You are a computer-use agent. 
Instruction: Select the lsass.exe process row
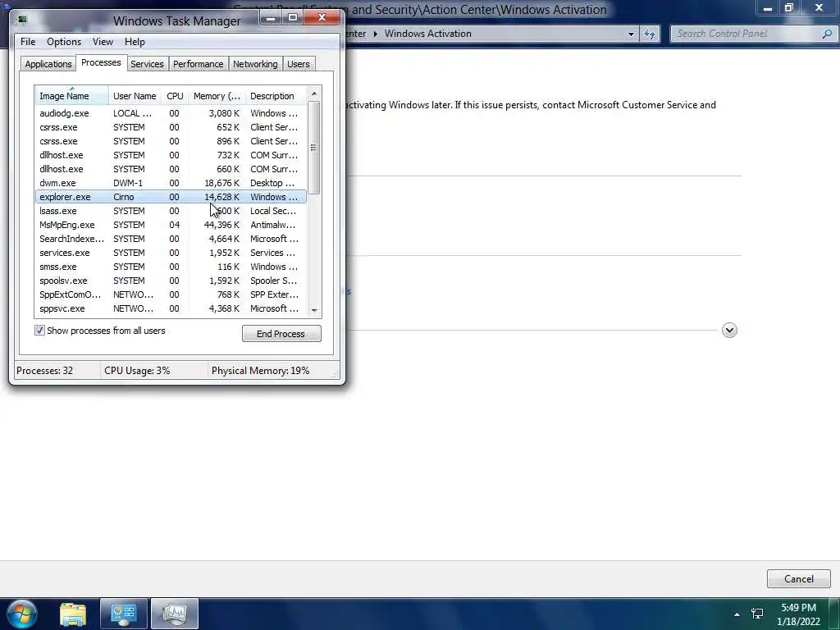171,211
